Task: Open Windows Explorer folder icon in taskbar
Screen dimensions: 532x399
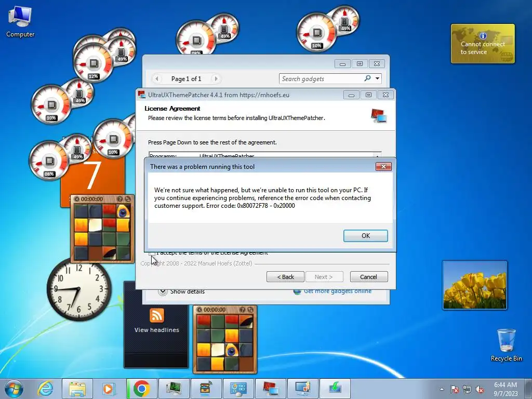Action: pyautogui.click(x=77, y=389)
